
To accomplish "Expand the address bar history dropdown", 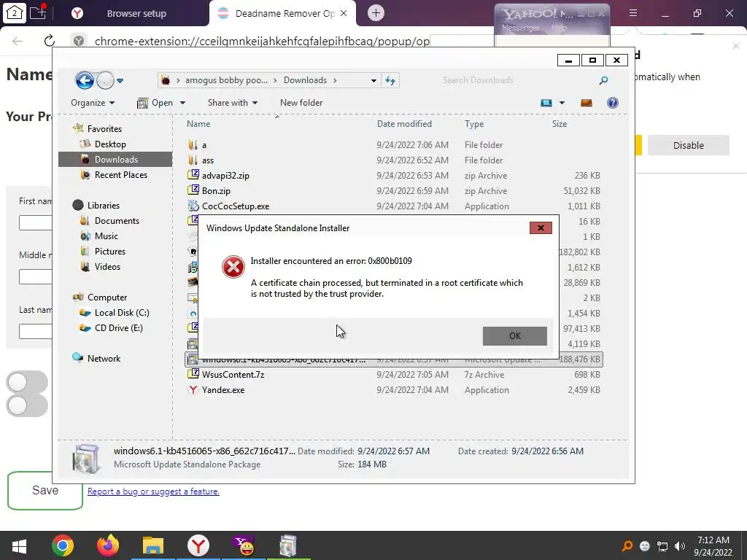I will [373, 80].
